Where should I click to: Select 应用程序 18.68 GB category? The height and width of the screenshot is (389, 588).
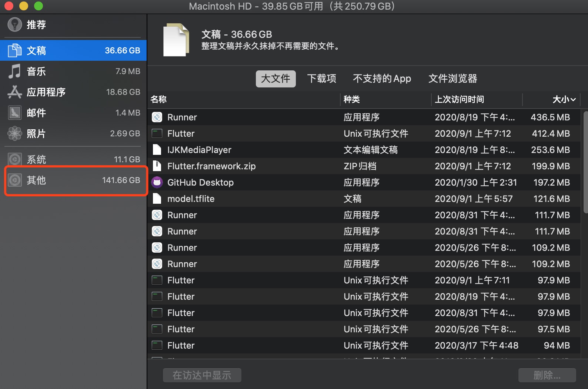coord(73,92)
